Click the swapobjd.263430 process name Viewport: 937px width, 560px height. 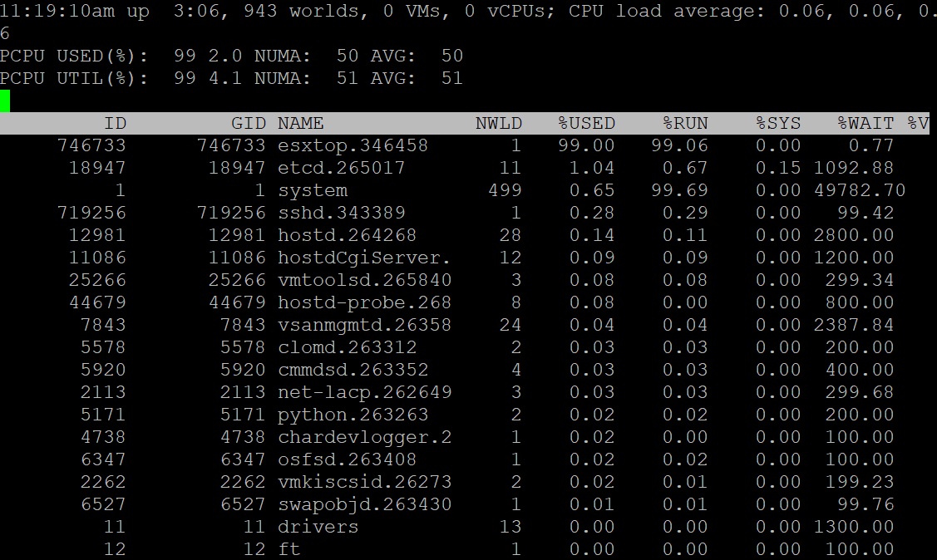[364, 504]
